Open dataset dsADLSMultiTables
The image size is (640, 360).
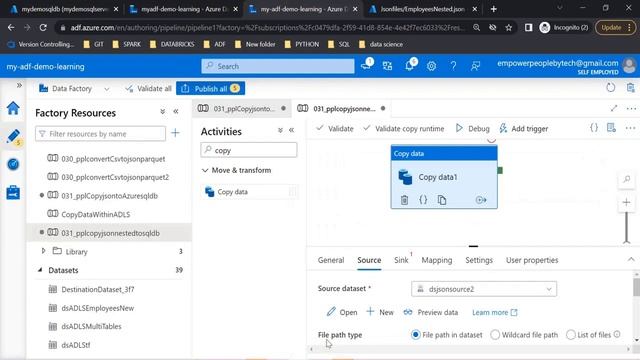[x=91, y=326]
